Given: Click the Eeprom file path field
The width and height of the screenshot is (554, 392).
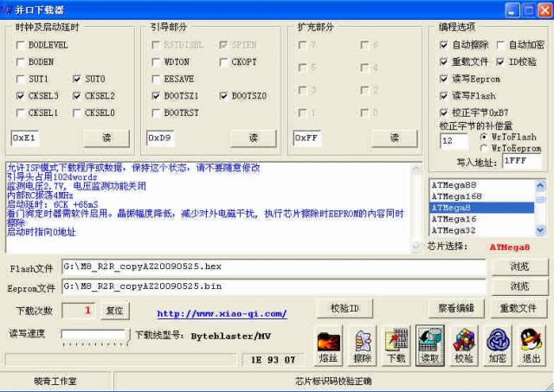Looking at the screenshot, I should (x=272, y=286).
